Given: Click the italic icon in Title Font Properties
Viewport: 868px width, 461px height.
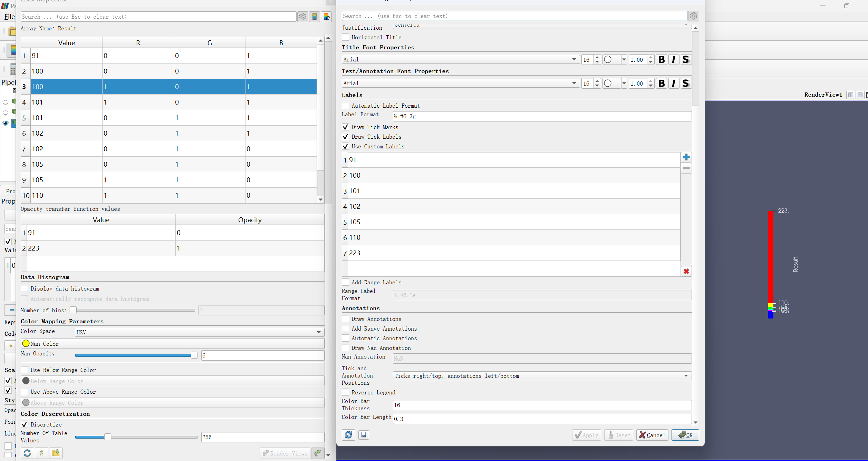Looking at the screenshot, I should coord(673,60).
